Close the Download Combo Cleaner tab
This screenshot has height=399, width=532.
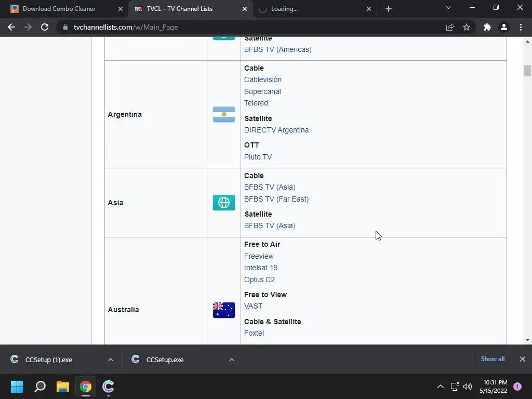pyautogui.click(x=121, y=9)
